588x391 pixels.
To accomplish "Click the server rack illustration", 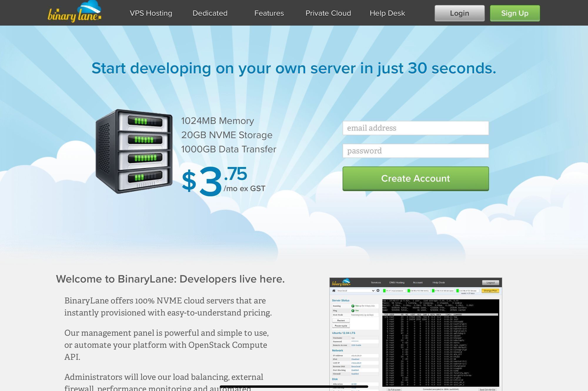I will (134, 151).
